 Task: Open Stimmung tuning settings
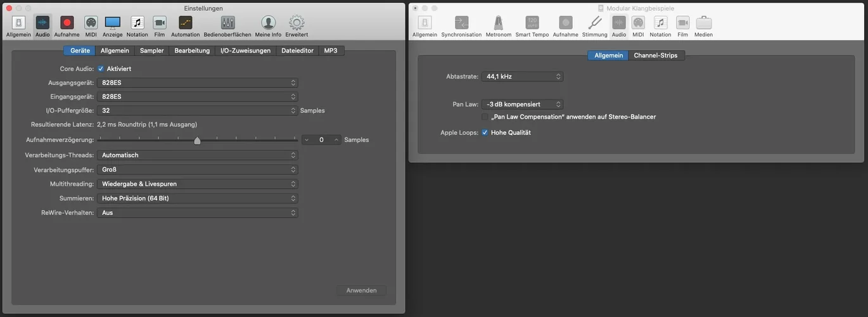[x=595, y=26]
